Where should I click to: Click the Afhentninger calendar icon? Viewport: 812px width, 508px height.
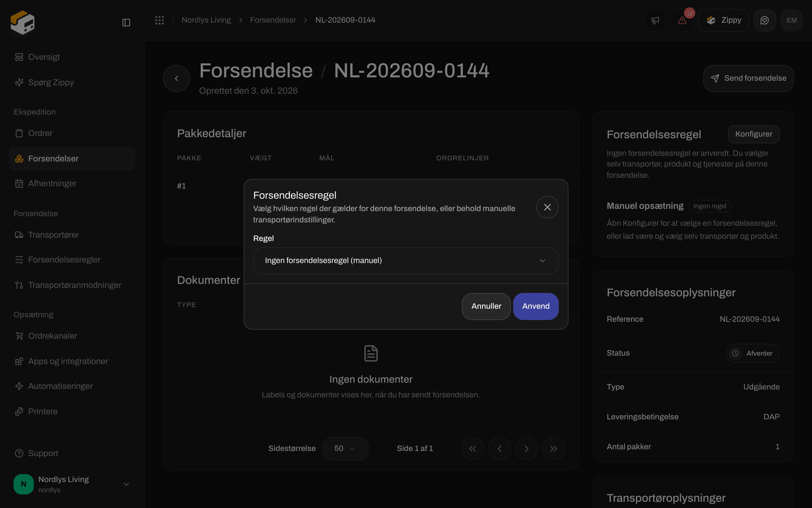click(x=19, y=183)
